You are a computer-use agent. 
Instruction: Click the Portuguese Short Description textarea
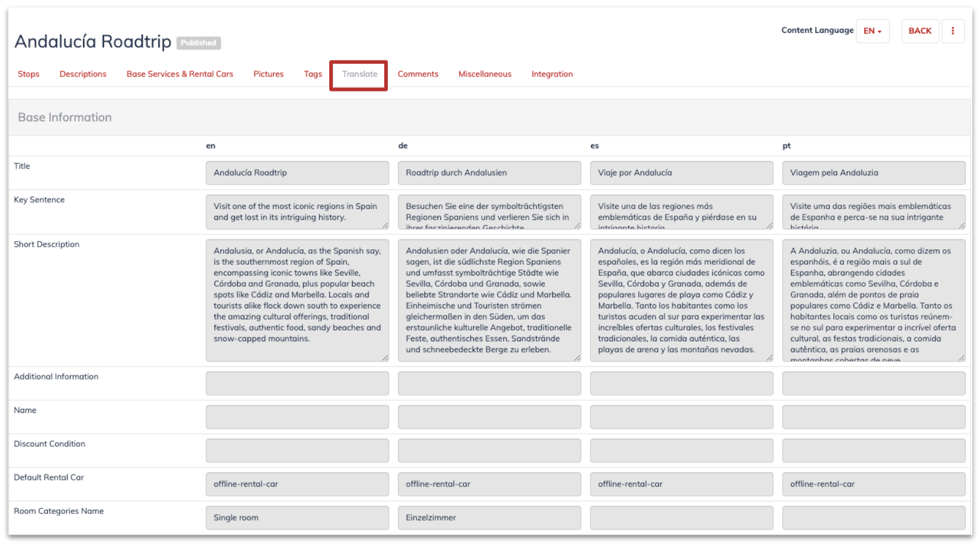[874, 301]
